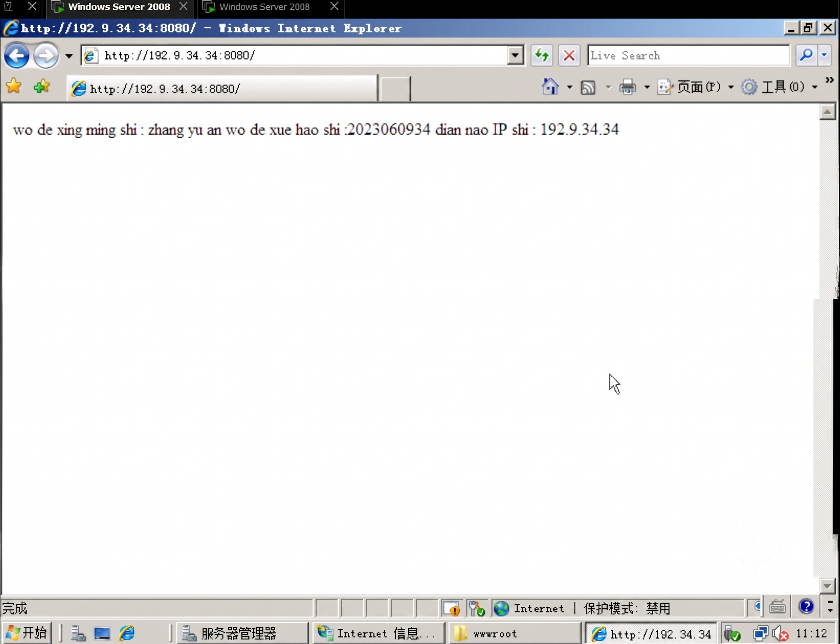This screenshot has width=840, height=644.
Task: Expand the print options dropdown arrow
Action: [647, 87]
